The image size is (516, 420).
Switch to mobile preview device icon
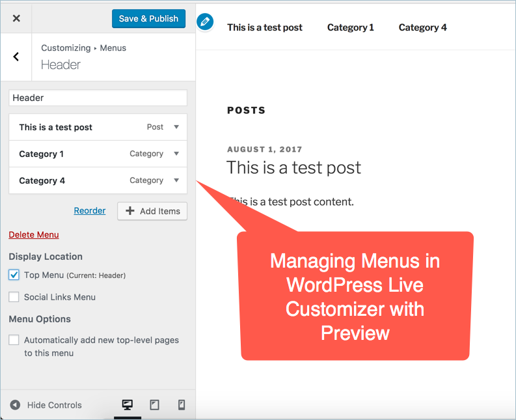pyautogui.click(x=182, y=405)
